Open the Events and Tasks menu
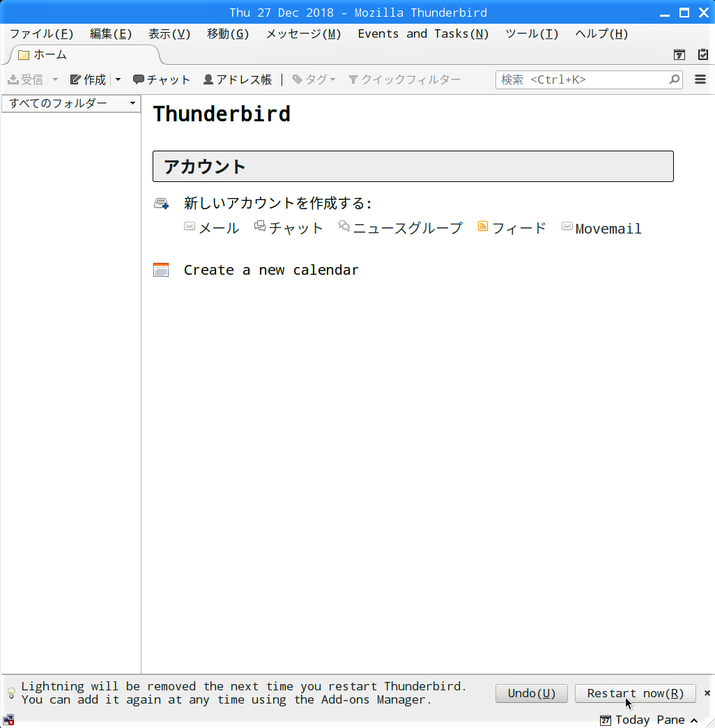This screenshot has height=728, width=715. 423,34
